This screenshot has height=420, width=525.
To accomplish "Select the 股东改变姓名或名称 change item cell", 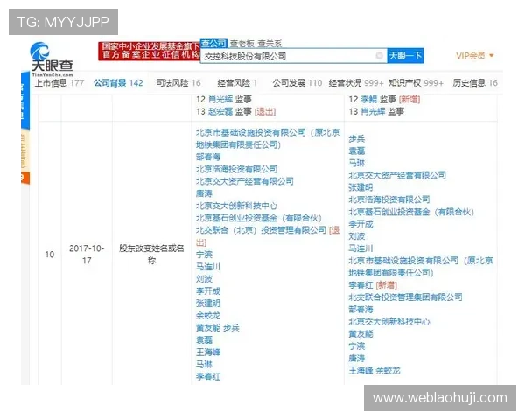I will pyautogui.click(x=151, y=255).
